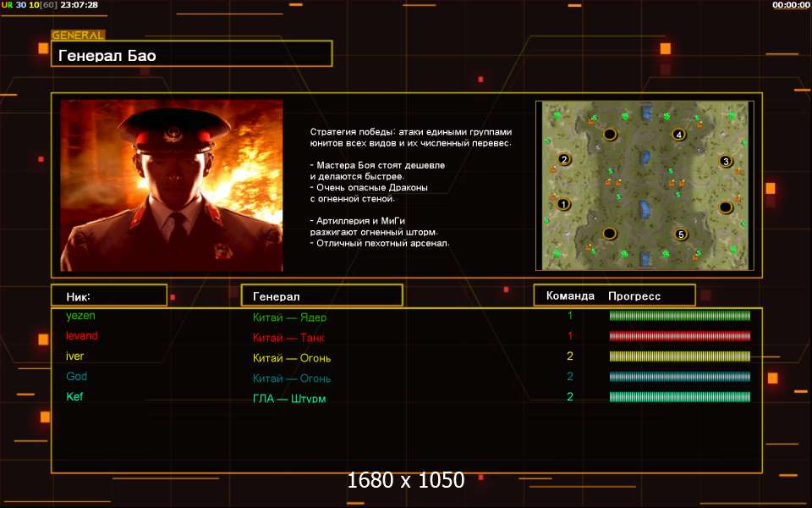812x508 pixels.
Task: Click 'Китай — Ядер' general entry
Action: (x=289, y=317)
